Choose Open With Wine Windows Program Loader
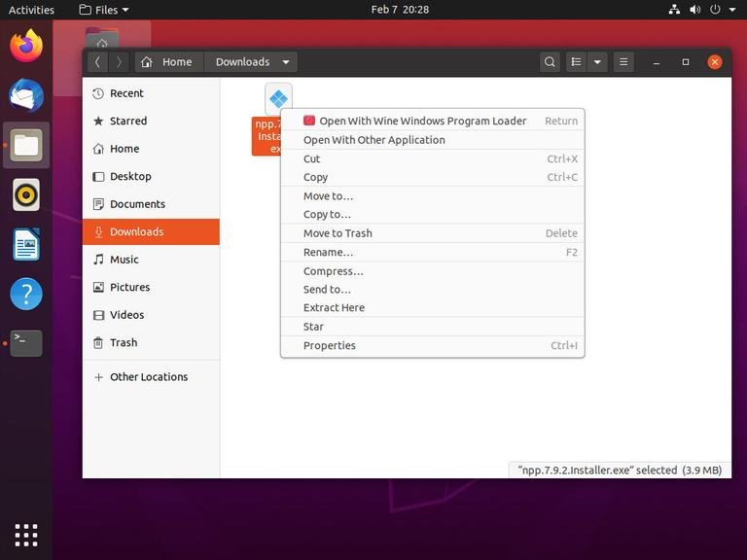 pyautogui.click(x=422, y=122)
